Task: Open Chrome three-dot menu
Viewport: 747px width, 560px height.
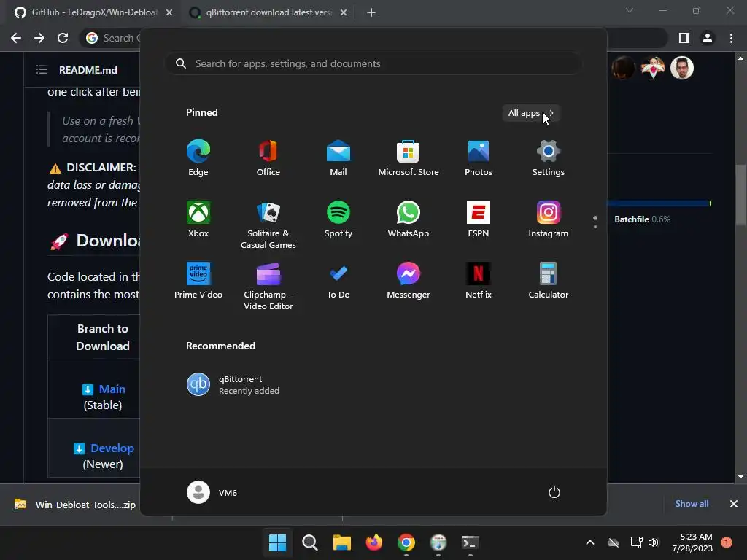Action: [731, 38]
